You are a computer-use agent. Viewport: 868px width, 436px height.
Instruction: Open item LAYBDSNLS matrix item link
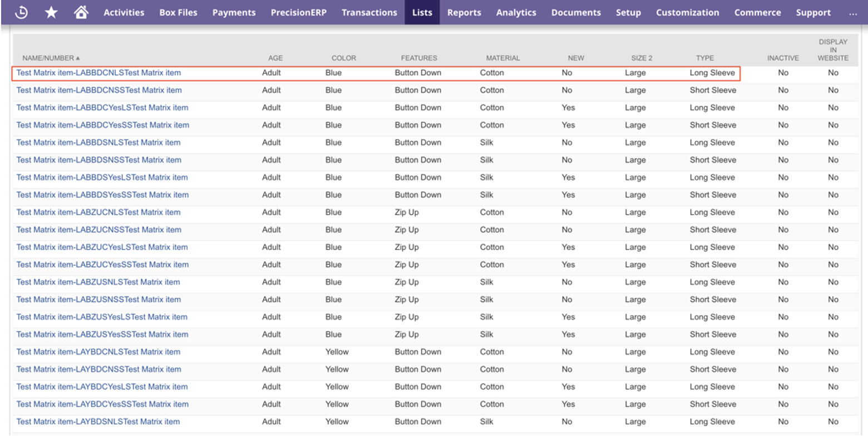tap(98, 422)
